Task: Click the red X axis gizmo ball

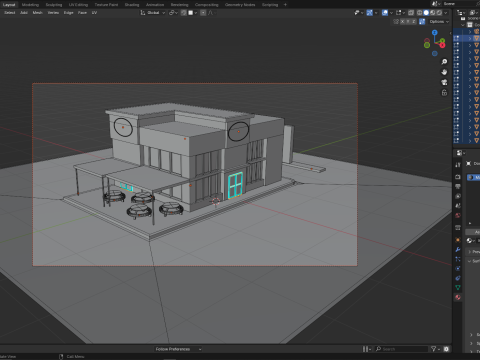Action: point(442,45)
